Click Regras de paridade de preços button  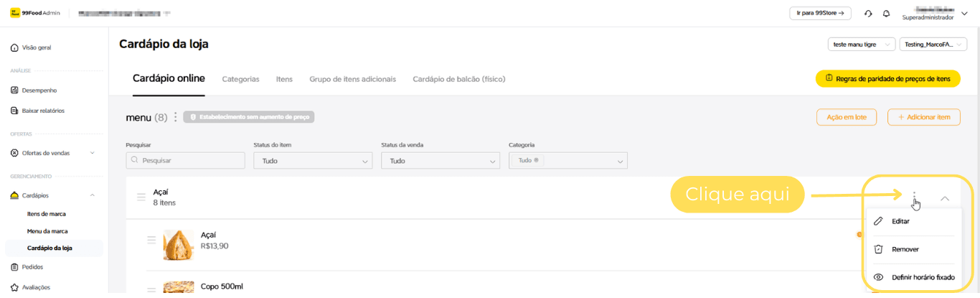[x=887, y=78]
